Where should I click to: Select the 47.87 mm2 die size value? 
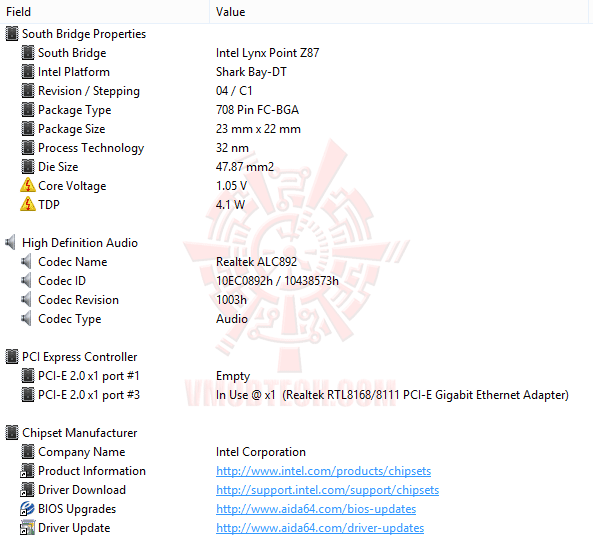coord(245,167)
